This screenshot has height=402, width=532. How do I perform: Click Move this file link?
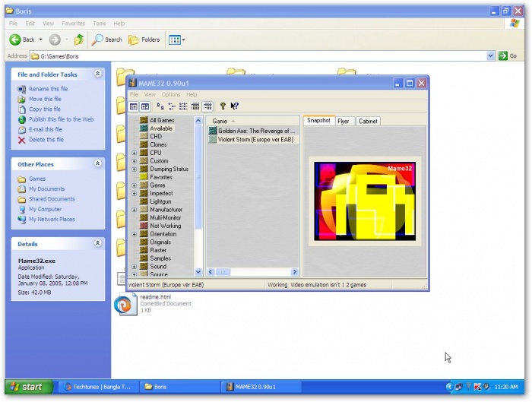(x=45, y=99)
